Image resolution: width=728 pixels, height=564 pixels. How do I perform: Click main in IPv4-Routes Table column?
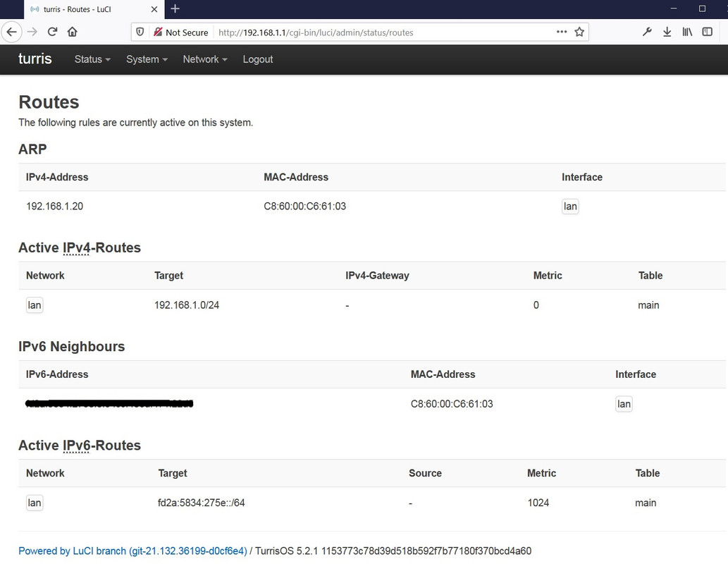(648, 305)
